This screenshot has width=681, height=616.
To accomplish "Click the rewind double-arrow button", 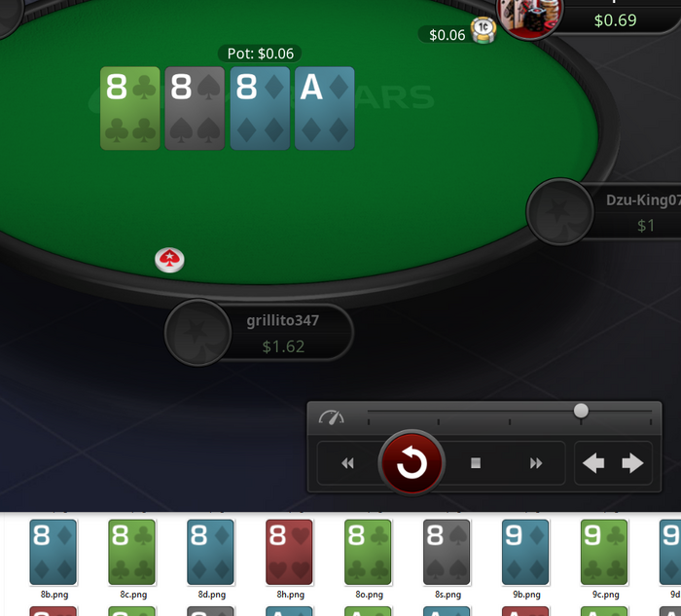I will point(347,463).
